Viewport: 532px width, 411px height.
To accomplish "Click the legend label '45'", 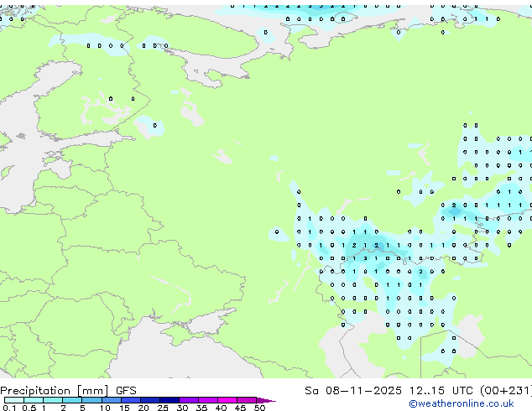I will point(240,408).
